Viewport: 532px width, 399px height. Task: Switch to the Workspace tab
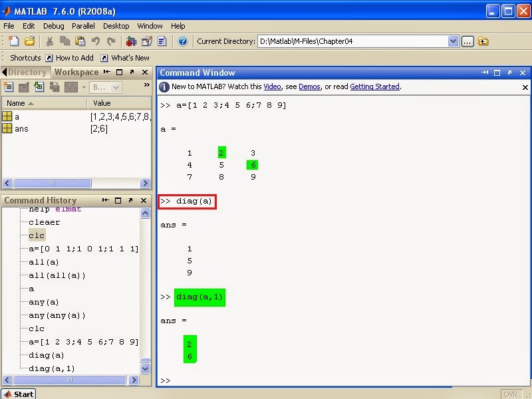click(76, 72)
